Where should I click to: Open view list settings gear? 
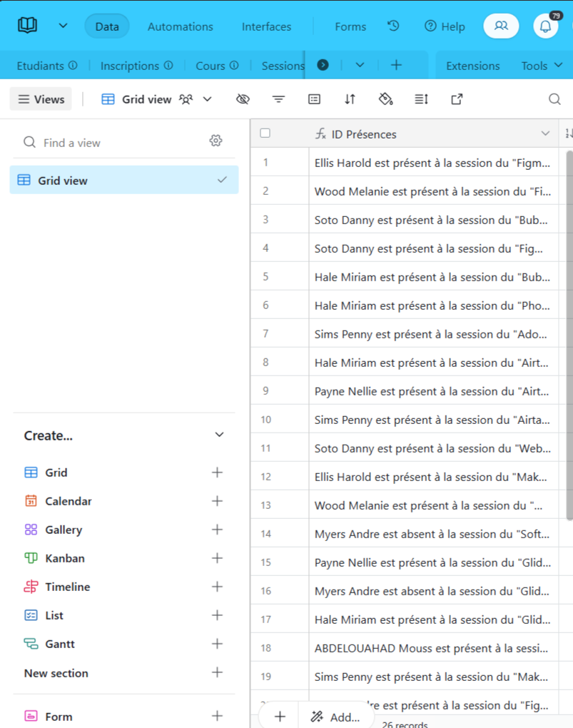[215, 141]
